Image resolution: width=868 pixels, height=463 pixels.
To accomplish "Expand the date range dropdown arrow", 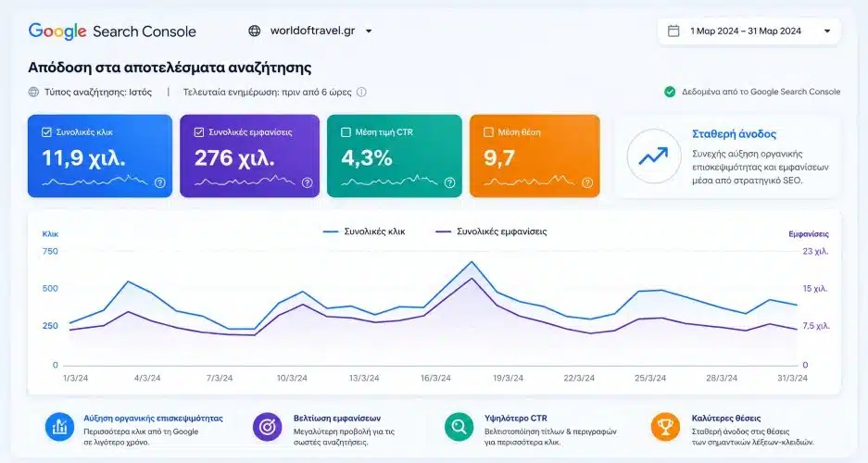I will (x=827, y=31).
